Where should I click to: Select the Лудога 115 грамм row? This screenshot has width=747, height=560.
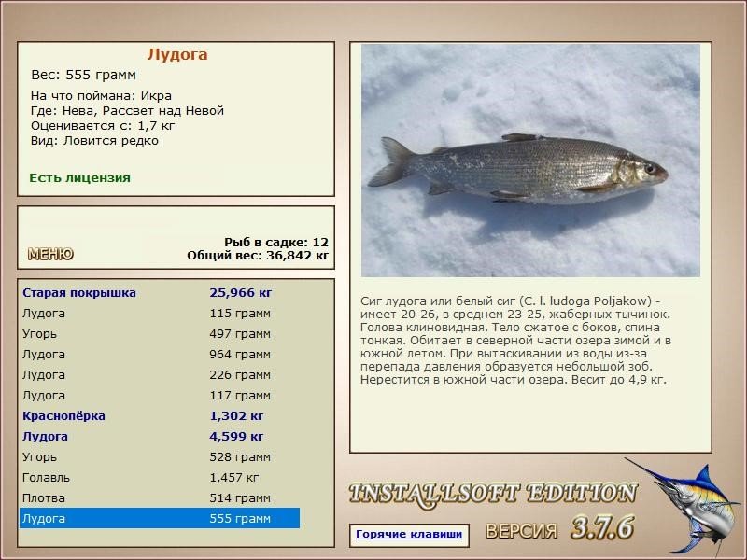pyautogui.click(x=160, y=314)
